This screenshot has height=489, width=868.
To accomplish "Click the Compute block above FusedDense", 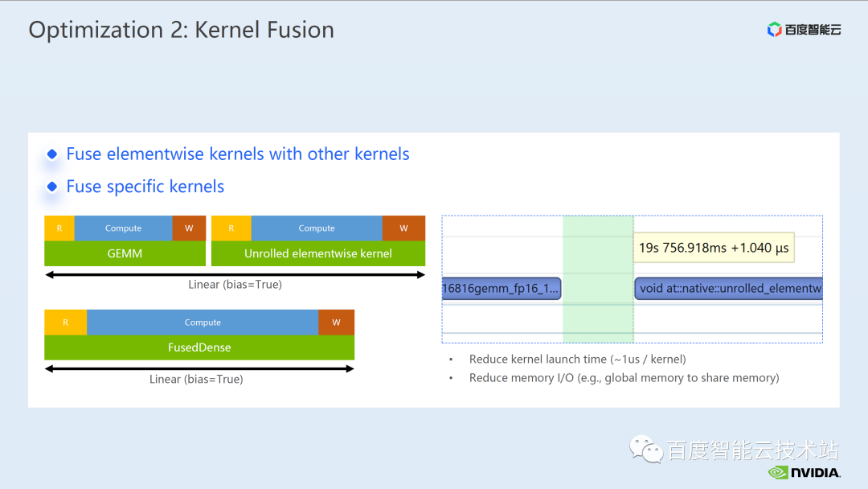I will click(x=203, y=323).
